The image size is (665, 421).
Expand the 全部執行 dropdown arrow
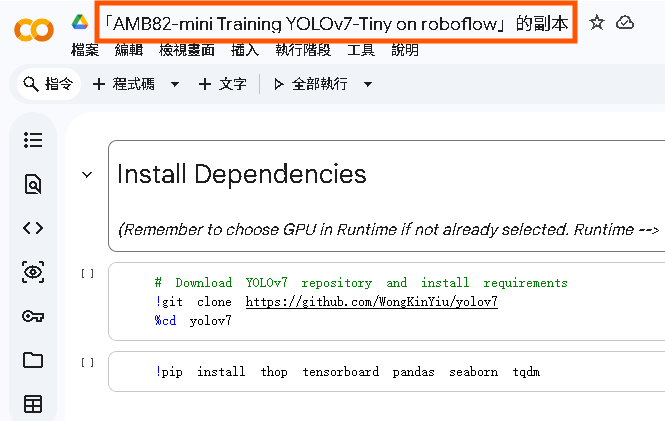tap(368, 84)
